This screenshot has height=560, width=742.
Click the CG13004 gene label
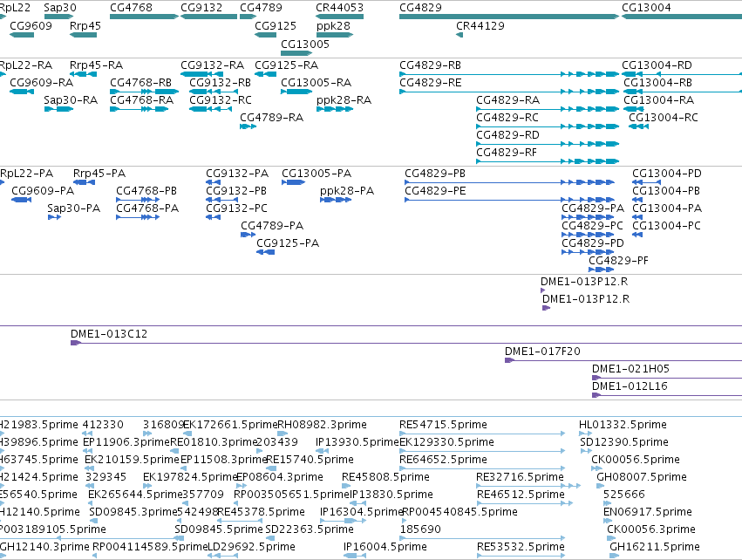click(x=646, y=8)
